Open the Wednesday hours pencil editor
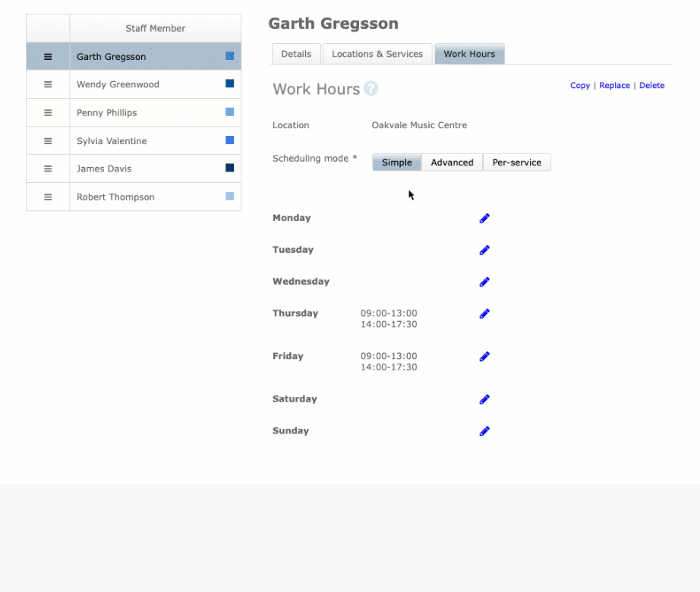This screenshot has width=700, height=592. 484,282
